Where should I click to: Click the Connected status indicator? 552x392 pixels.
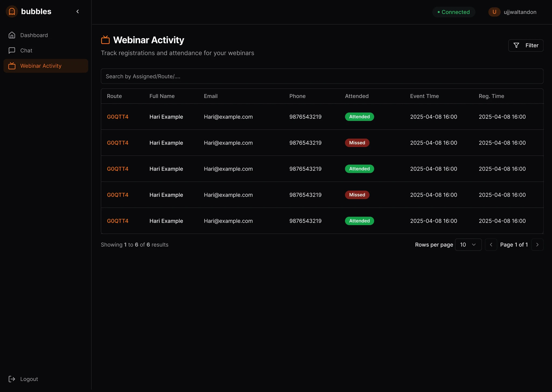(x=454, y=12)
